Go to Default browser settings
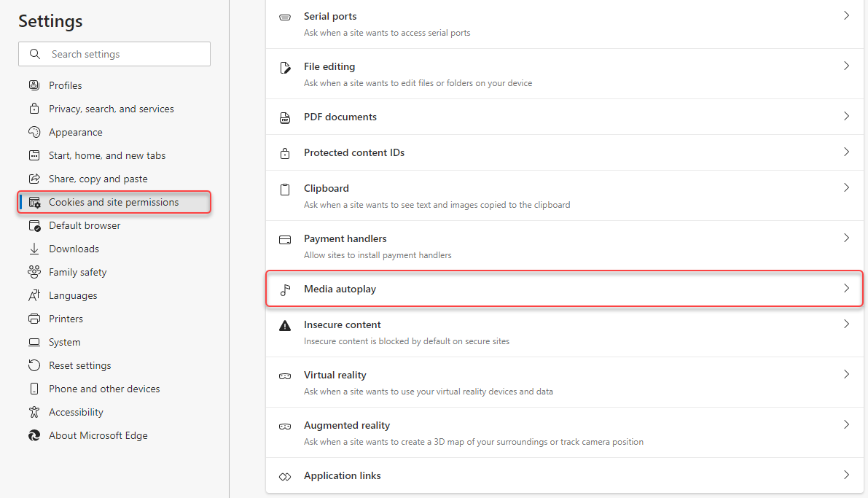 pos(82,225)
